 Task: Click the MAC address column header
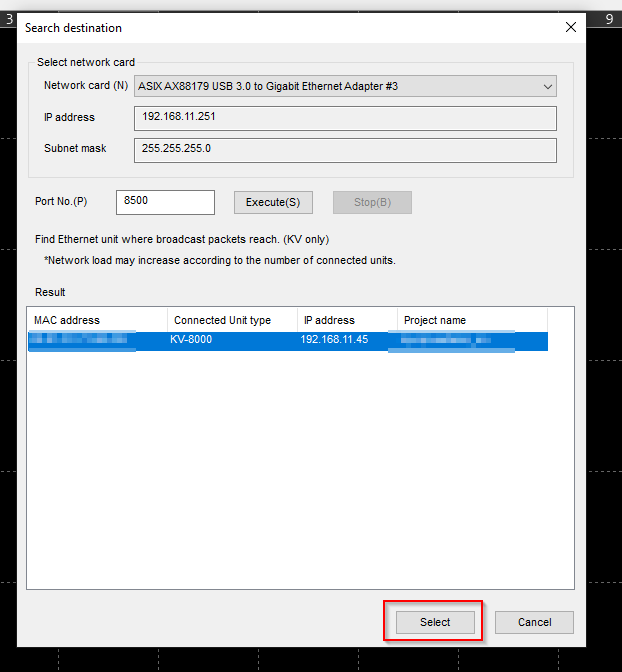(97, 320)
